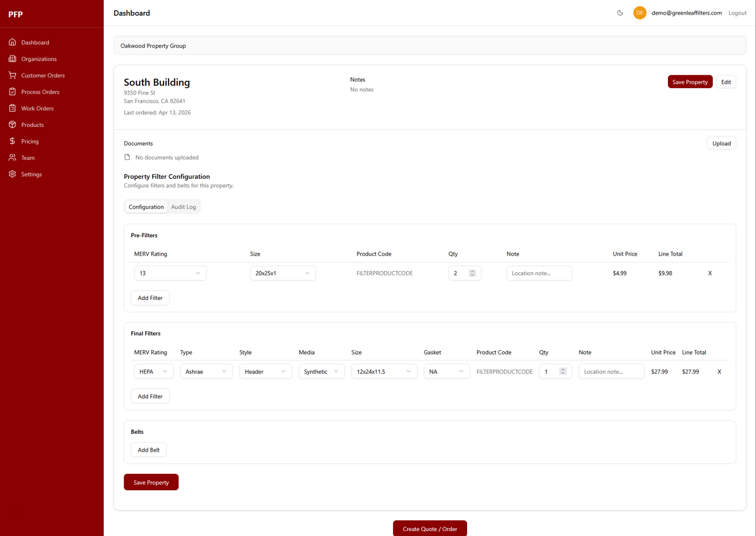Screen dimensions: 756x536
Task: Open the Synthetic media dropdown
Action: [322, 372]
